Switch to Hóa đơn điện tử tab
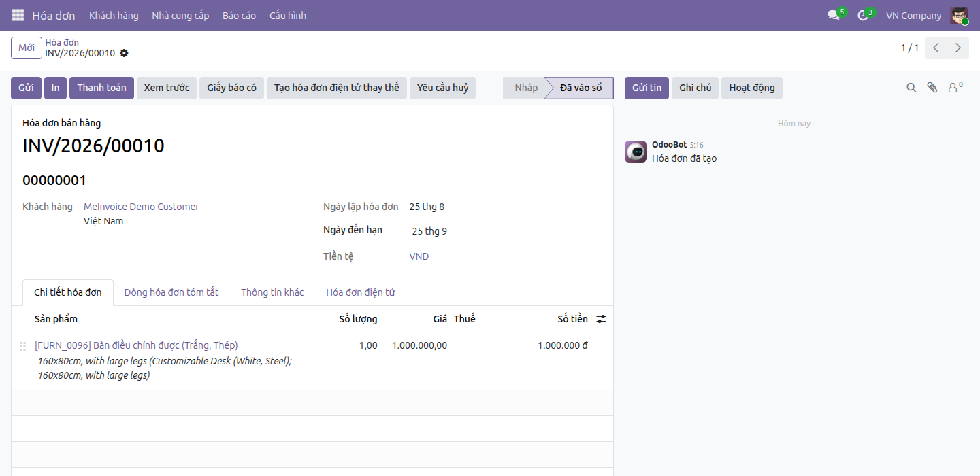Image resolution: width=980 pixels, height=476 pixels. click(361, 292)
